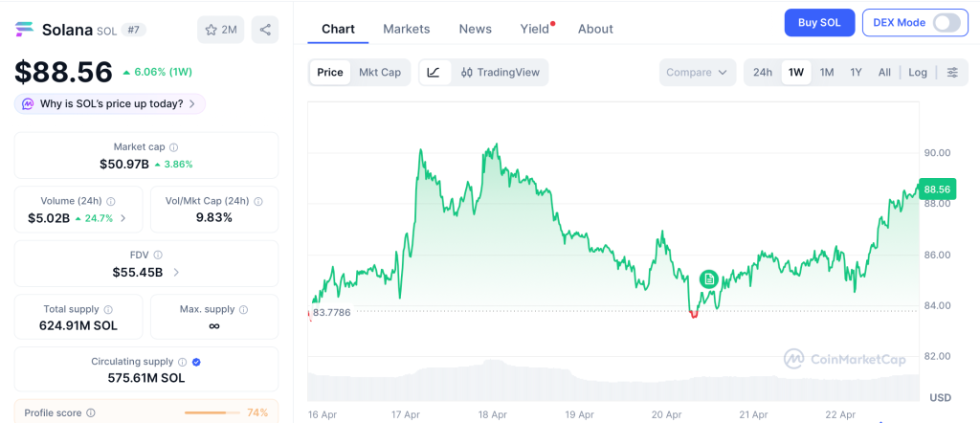Image resolution: width=980 pixels, height=423 pixels.
Task: Click the Buy SOL button
Action: pos(819,23)
